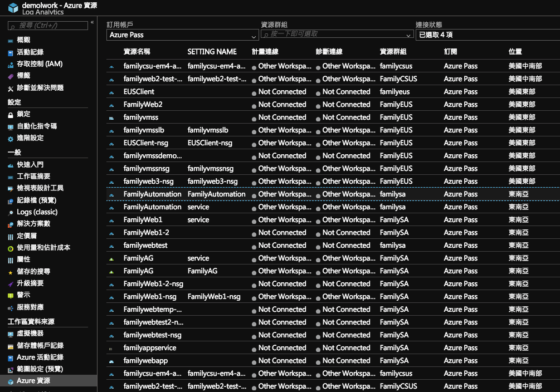Select the FamilyWeb1-2 resource name

146,233
